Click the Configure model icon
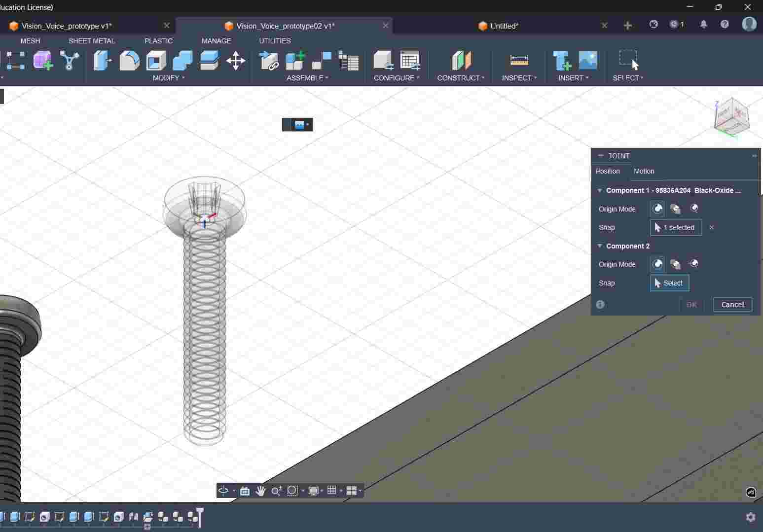This screenshot has width=763, height=532. coord(383,61)
